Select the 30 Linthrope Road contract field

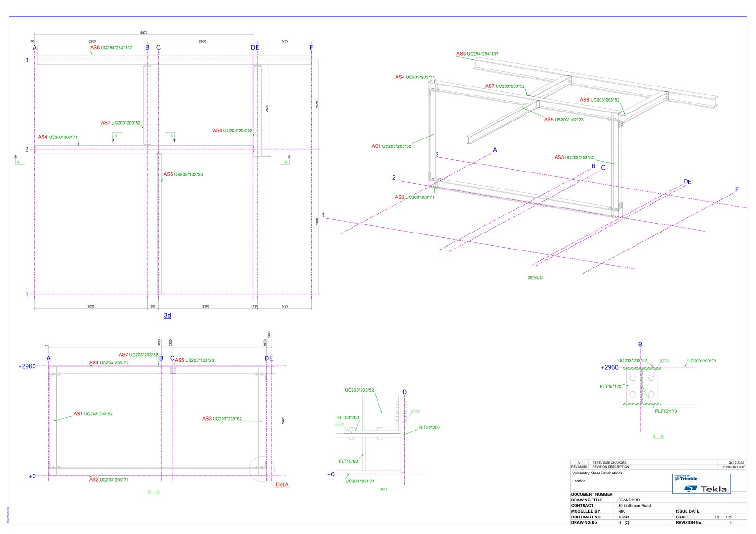pyautogui.click(x=634, y=506)
